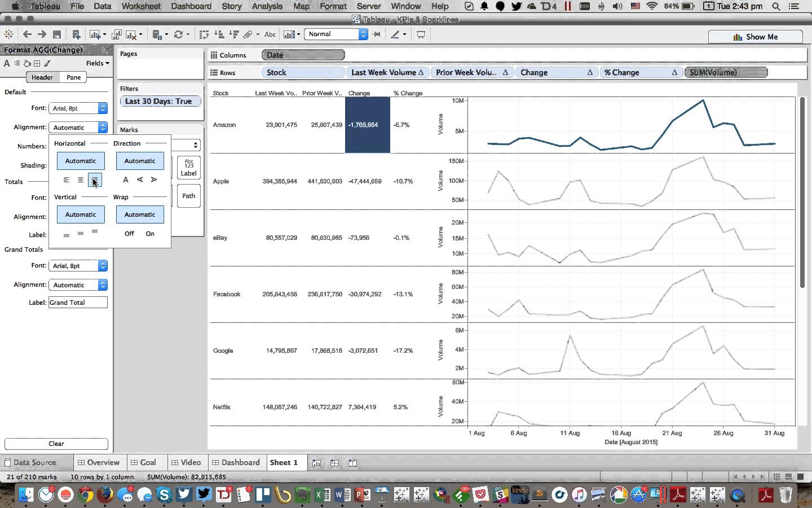Click the Tableau start page icon
812x508 pixels.
[x=8, y=34]
